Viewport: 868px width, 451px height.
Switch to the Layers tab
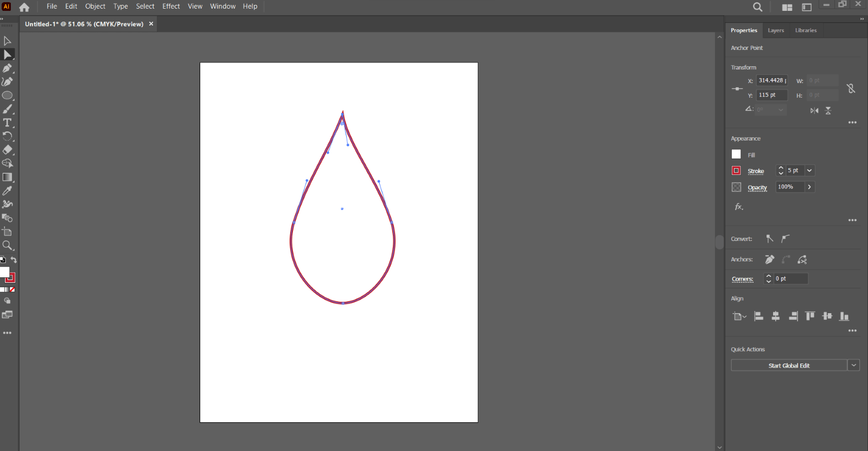(x=776, y=30)
